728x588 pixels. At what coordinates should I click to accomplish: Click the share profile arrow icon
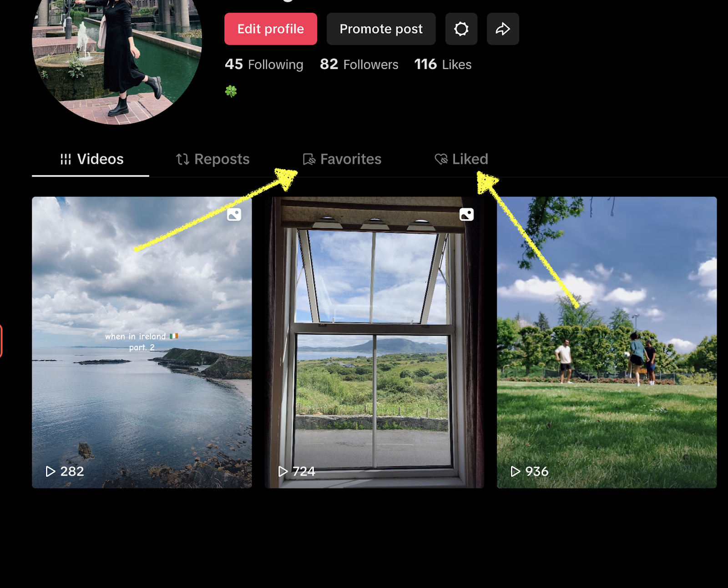point(503,29)
